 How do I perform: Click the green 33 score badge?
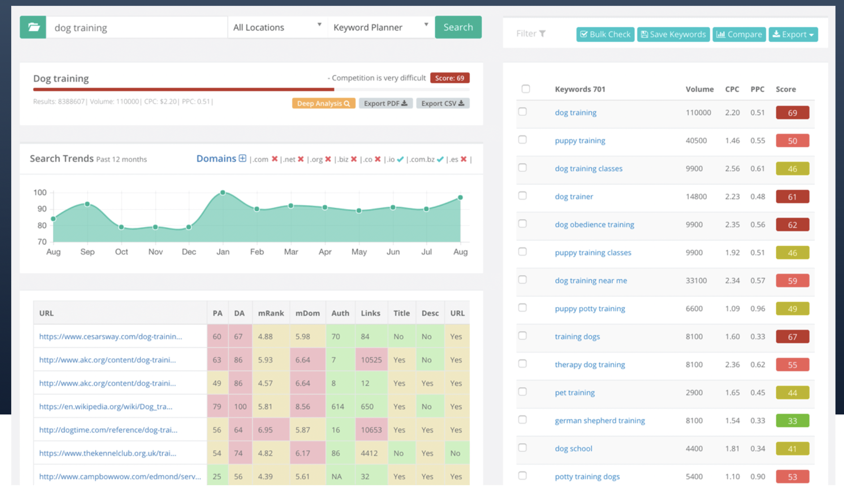click(792, 421)
